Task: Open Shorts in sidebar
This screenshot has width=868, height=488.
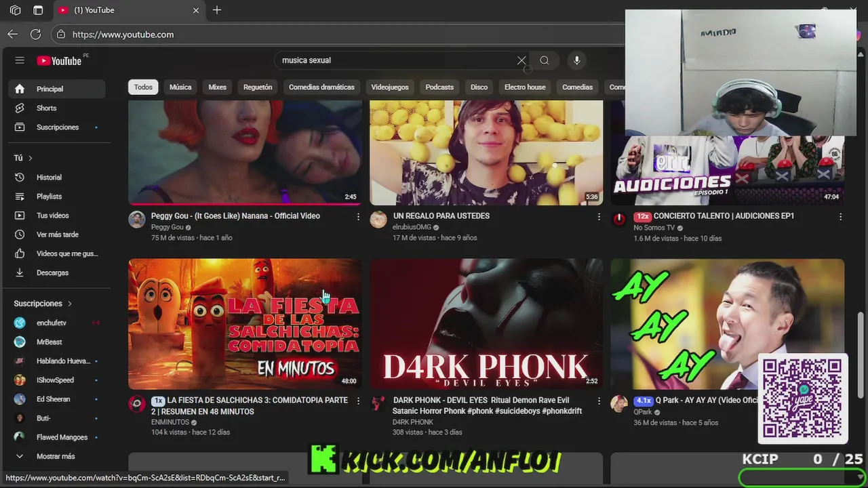Action: pyautogui.click(x=56, y=108)
